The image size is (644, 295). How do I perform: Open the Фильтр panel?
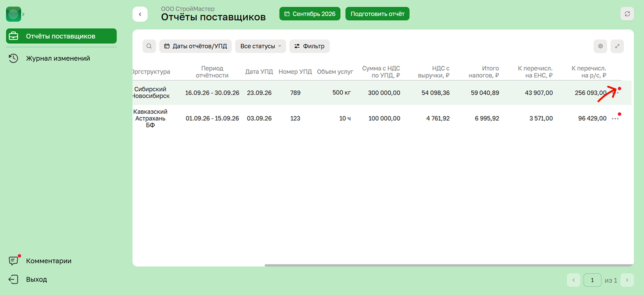coord(309,46)
